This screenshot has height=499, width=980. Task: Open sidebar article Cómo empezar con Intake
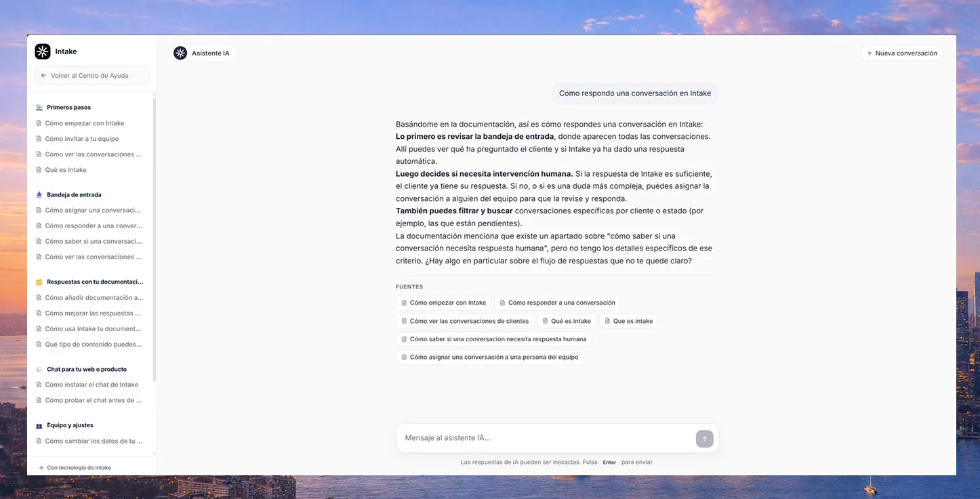[85, 123]
